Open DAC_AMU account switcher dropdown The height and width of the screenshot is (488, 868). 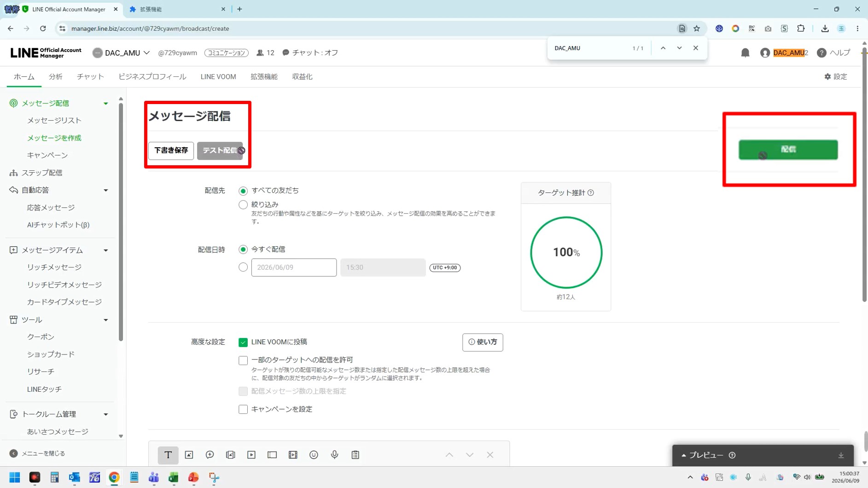coord(122,53)
